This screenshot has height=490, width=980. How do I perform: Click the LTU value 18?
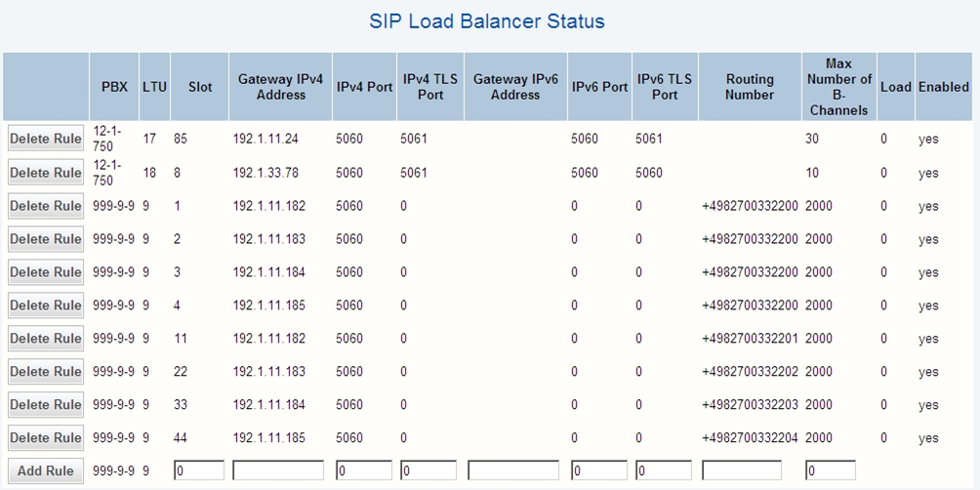(149, 173)
